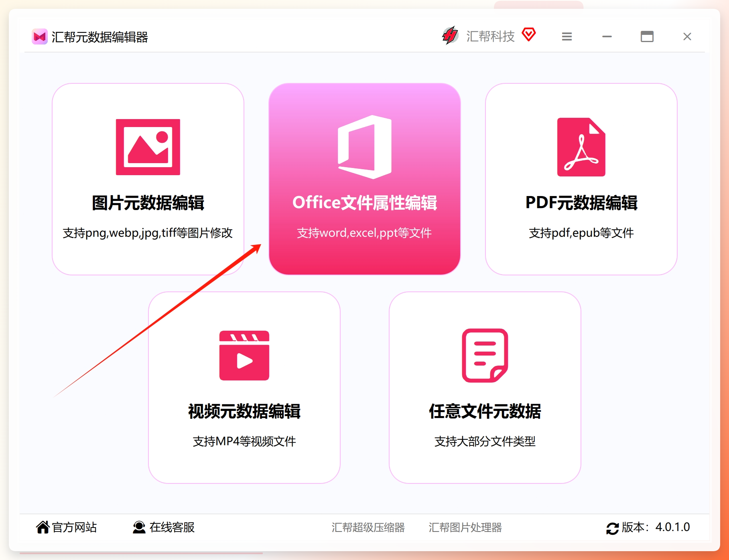Click the red diamond VIP icon
The image size is (729, 560).
pyautogui.click(x=529, y=34)
